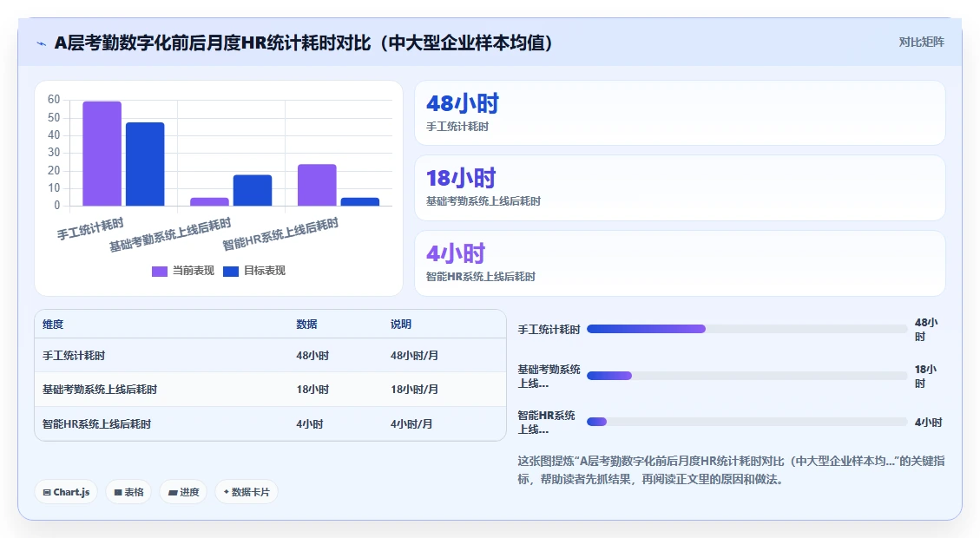Click the blue bar for 手工统计耗时

(x=145, y=164)
